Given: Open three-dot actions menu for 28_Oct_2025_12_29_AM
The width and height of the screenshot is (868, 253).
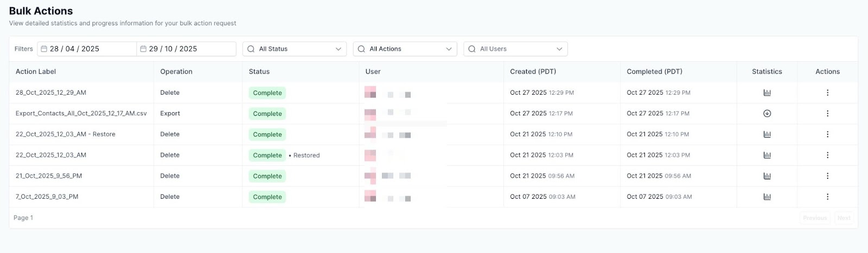Looking at the screenshot, I should (827, 93).
